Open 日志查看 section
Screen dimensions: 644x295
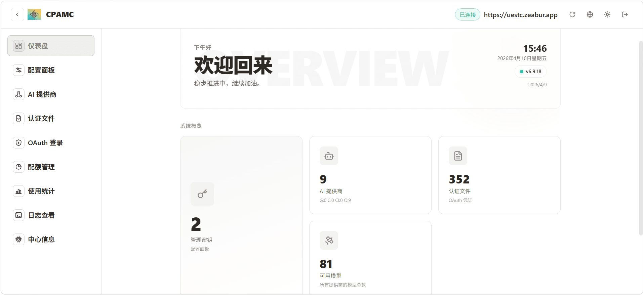pyautogui.click(x=51, y=215)
